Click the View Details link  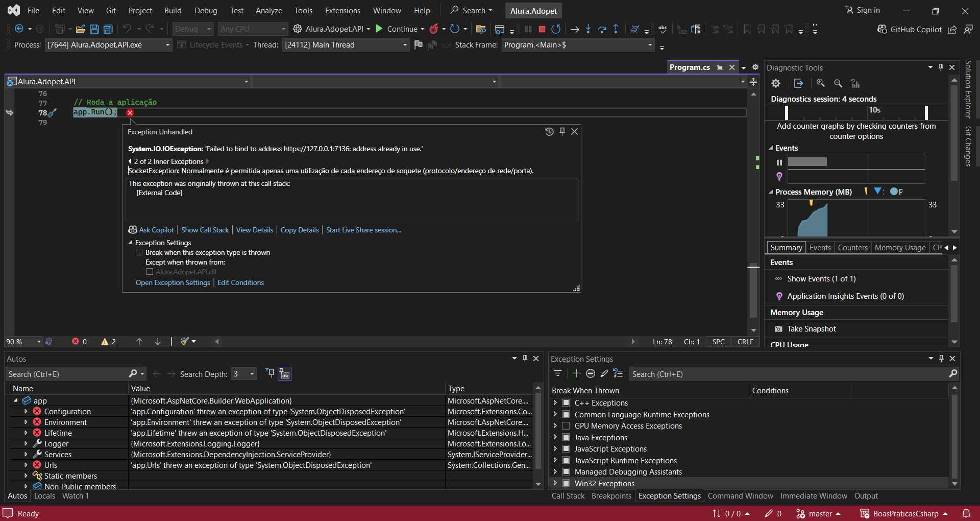coord(255,230)
